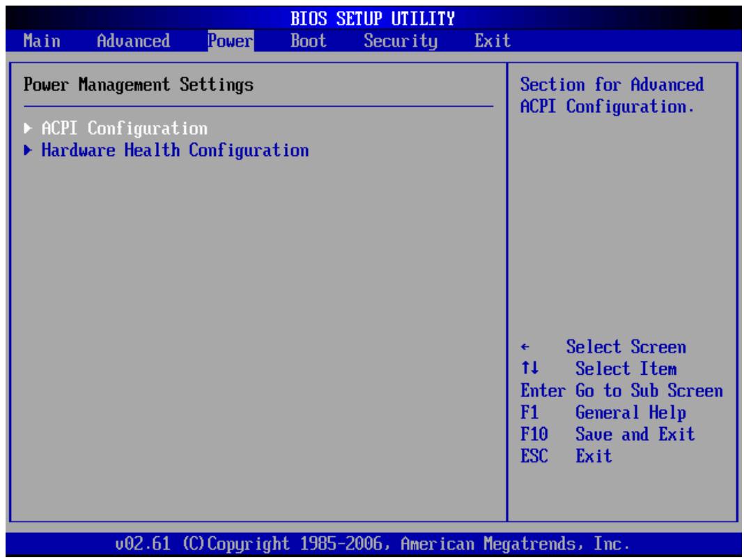Image resolution: width=744 pixels, height=560 pixels.
Task: Open the ACPI Configuration submenu
Action: click(x=124, y=129)
